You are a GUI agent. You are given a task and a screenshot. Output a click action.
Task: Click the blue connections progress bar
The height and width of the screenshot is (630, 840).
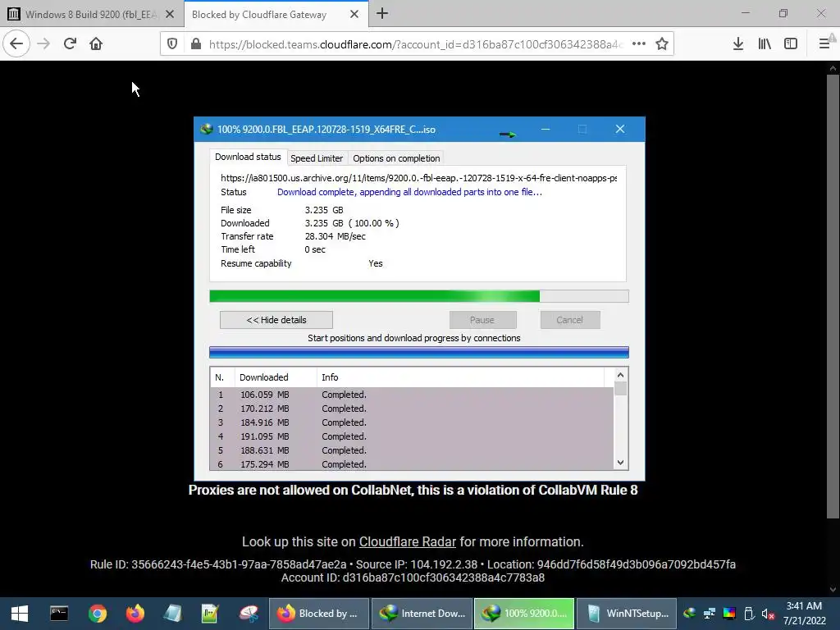coord(419,352)
